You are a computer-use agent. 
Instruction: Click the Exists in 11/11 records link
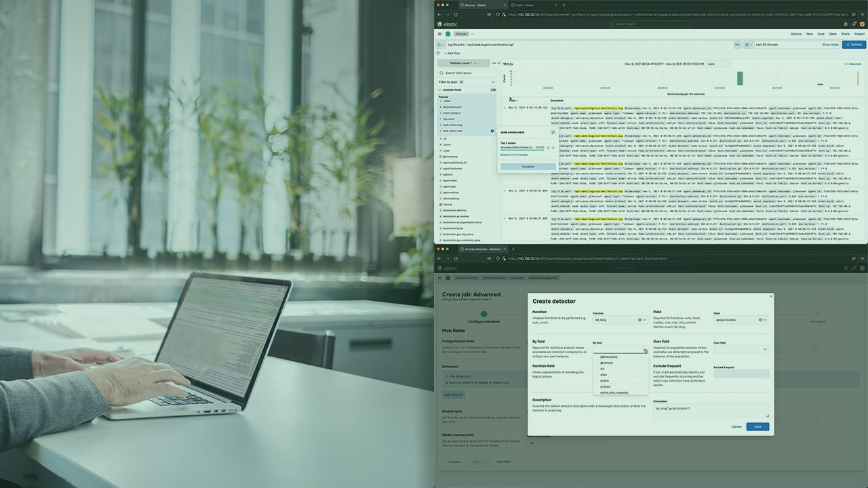click(x=514, y=155)
